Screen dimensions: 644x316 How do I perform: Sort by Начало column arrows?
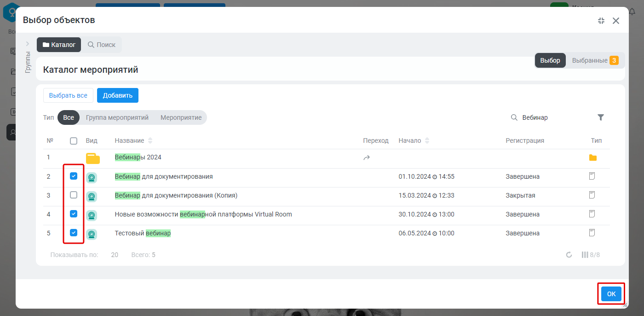(427, 140)
